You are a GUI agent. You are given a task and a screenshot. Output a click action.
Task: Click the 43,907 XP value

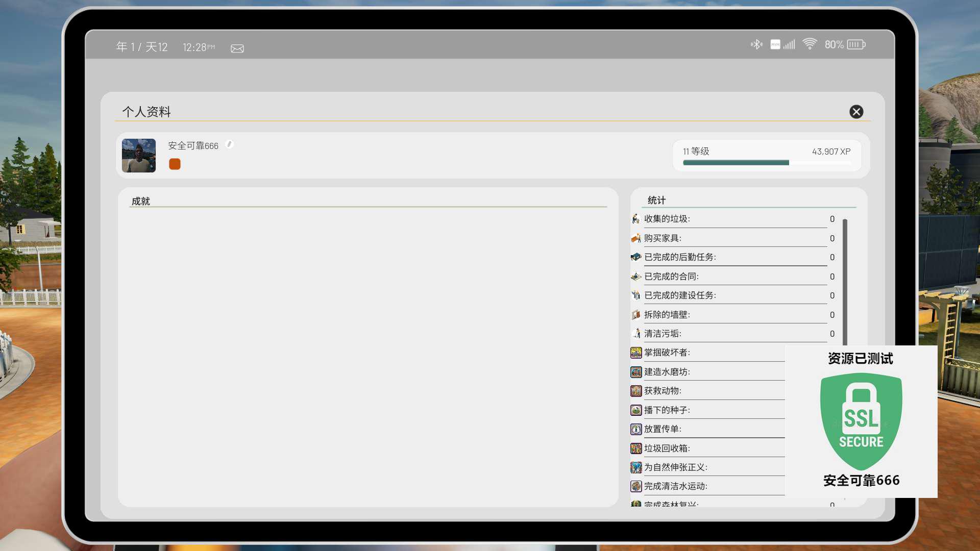831,152
